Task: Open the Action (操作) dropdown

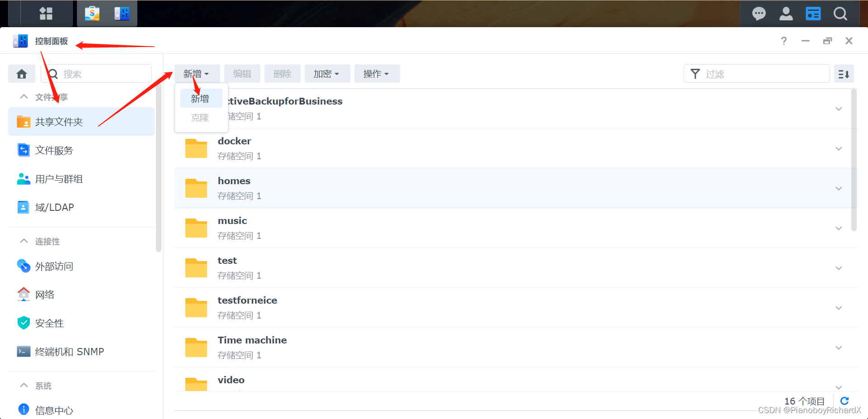Action: (377, 74)
